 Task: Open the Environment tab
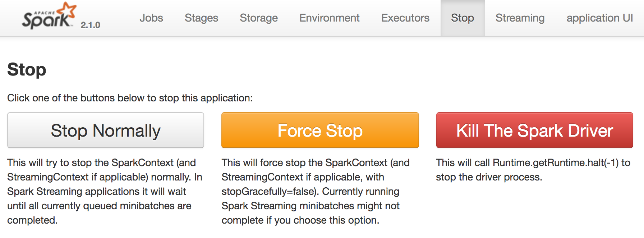329,18
